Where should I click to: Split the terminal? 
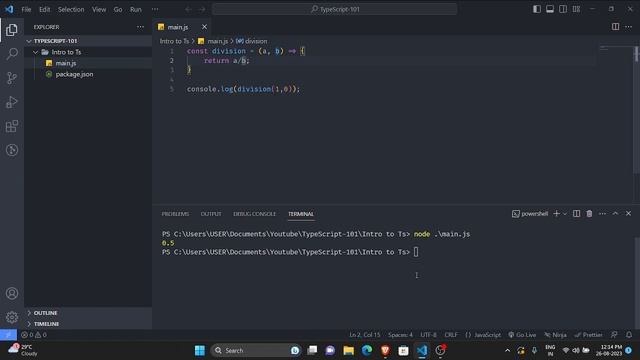click(576, 213)
